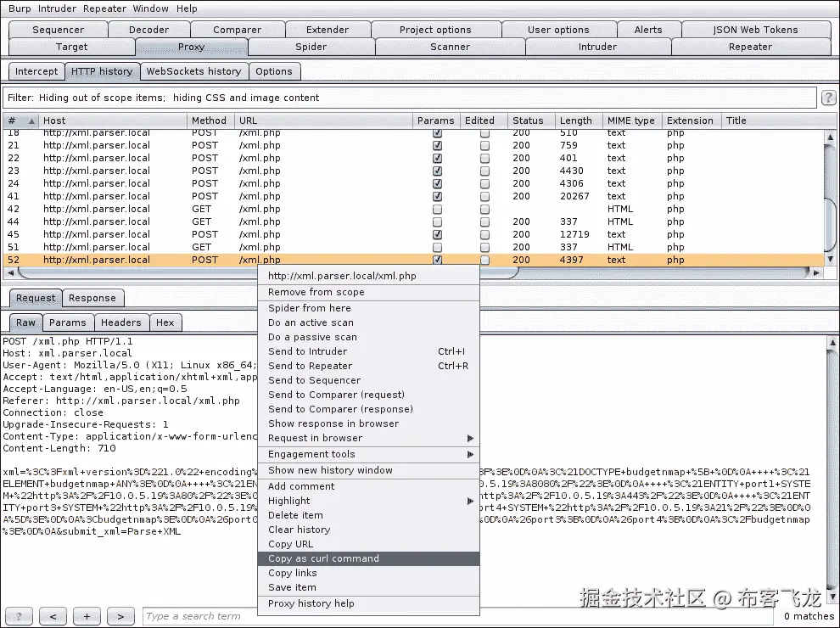Toggle the Params checkbox for request 42
Screen dimensions: 840x628
coord(437,209)
